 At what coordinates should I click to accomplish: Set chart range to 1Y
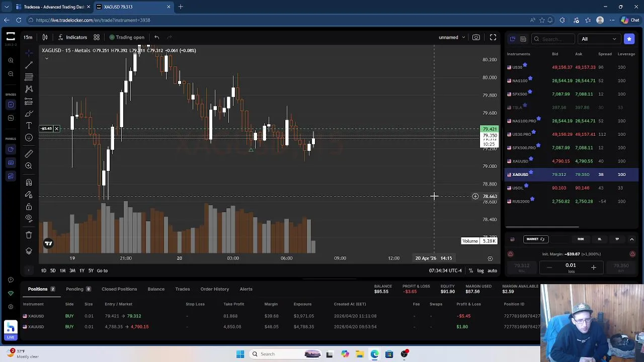point(82,270)
